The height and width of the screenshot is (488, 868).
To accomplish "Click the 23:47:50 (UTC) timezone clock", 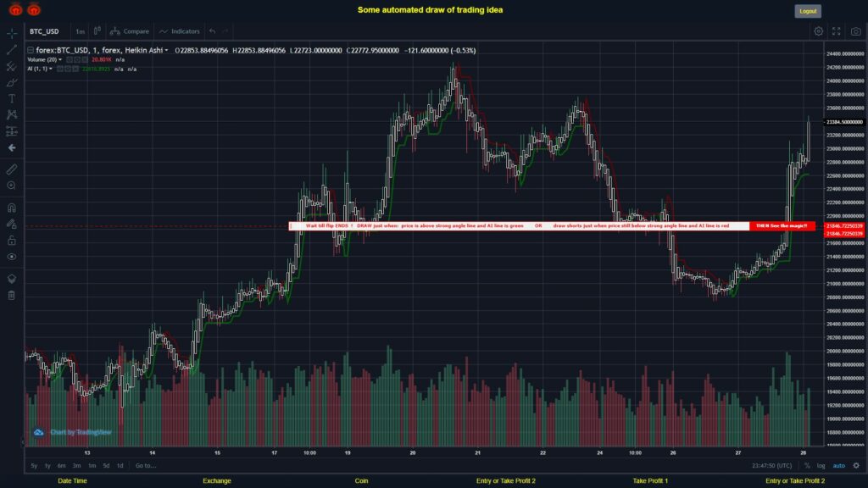I will pyautogui.click(x=771, y=466).
